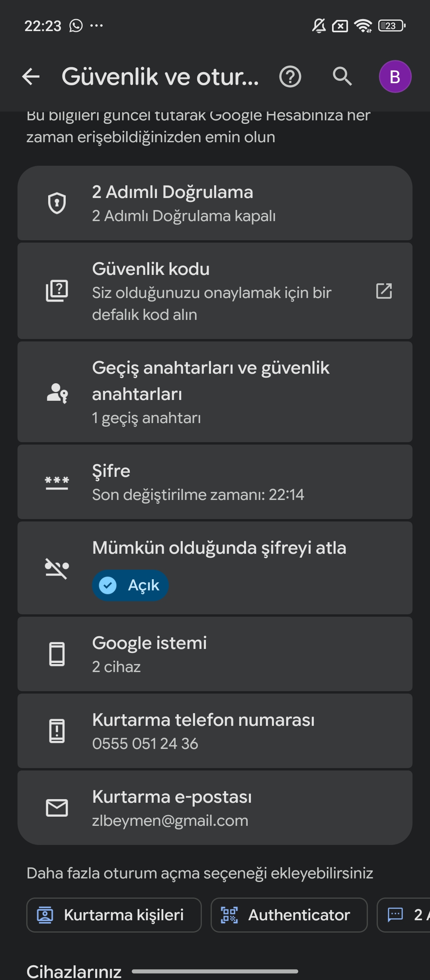Viewport: 430px width, 980px height.
Task: Open Geçiş anahtarları ve güvenlik anahtarları
Action: tap(215, 392)
